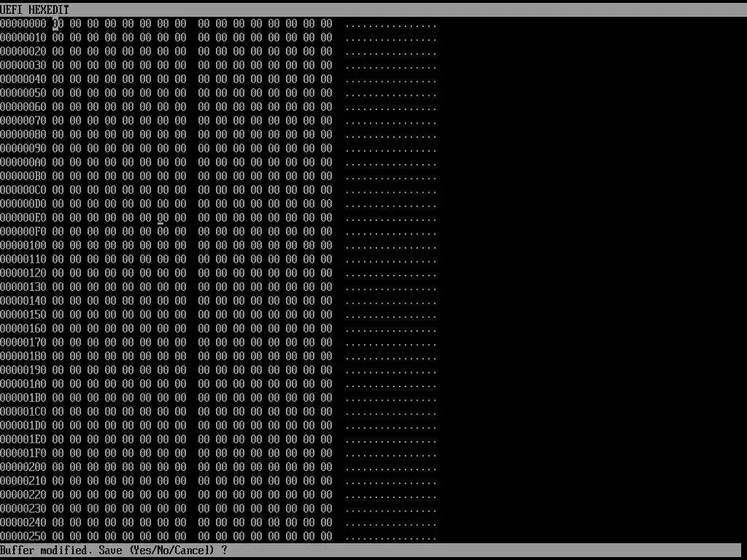This screenshot has height=560, width=747.
Task: Click the offset label 00000230
Action: click(23, 508)
